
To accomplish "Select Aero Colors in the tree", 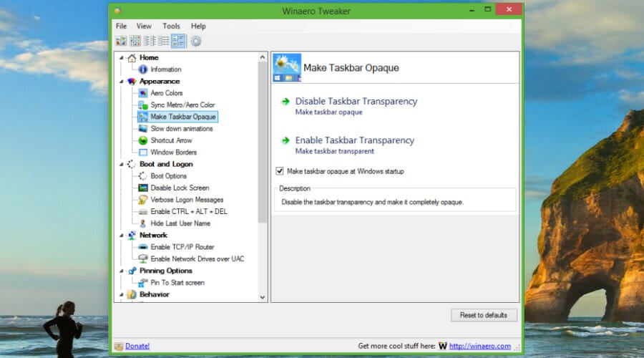I will (x=166, y=93).
